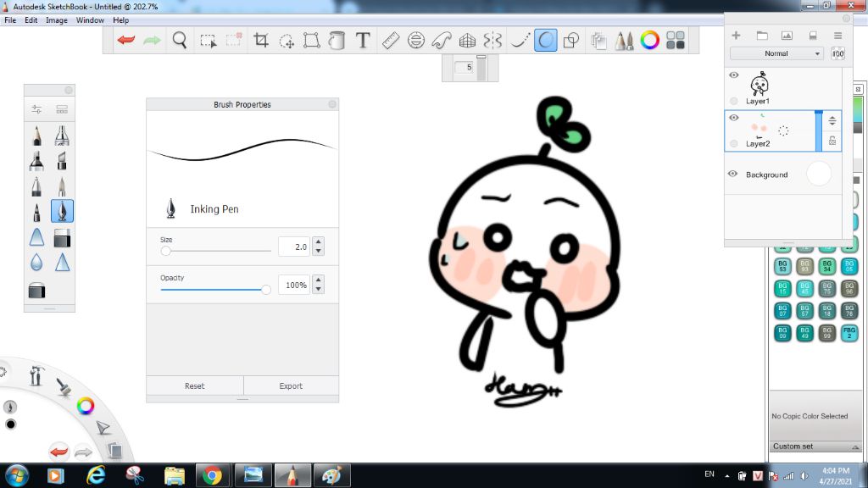Click Export in Brush Properties

click(x=292, y=385)
